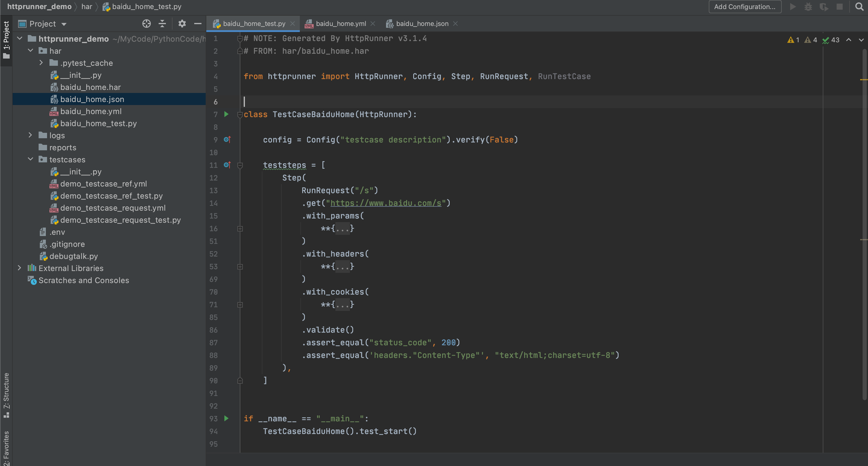Expand the .pytest_cache folder

click(x=41, y=63)
